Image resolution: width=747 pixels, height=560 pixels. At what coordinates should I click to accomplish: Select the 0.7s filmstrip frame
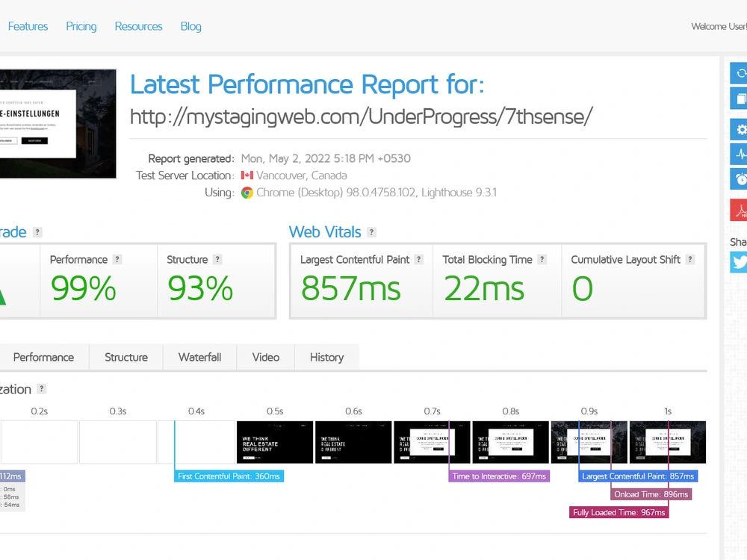[432, 442]
